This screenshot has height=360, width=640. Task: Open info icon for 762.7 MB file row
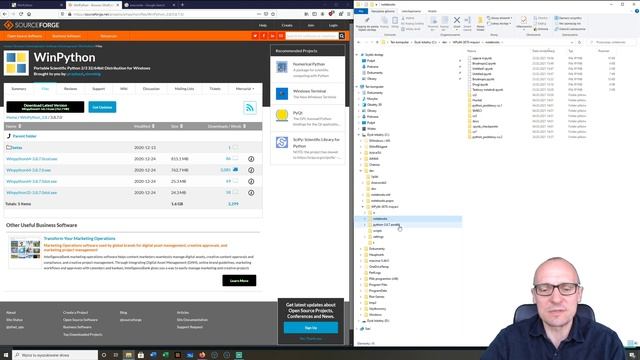click(251, 170)
